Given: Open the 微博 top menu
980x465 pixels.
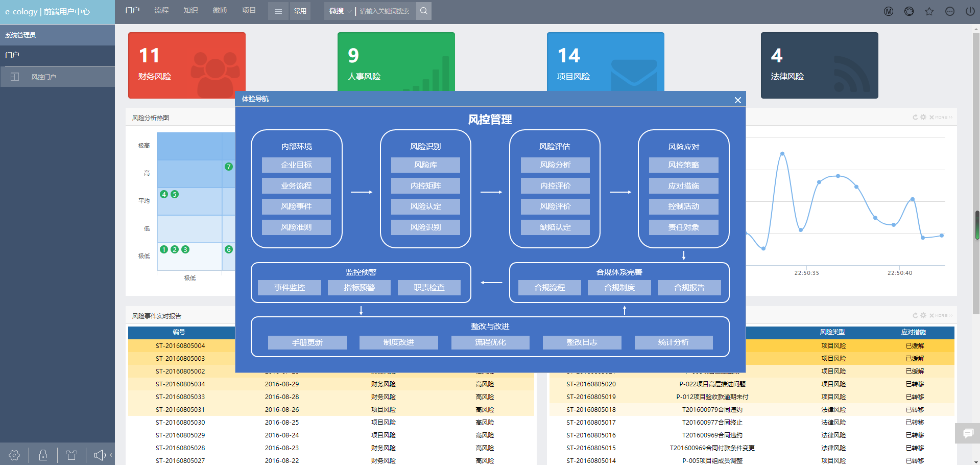Looking at the screenshot, I should [x=220, y=10].
